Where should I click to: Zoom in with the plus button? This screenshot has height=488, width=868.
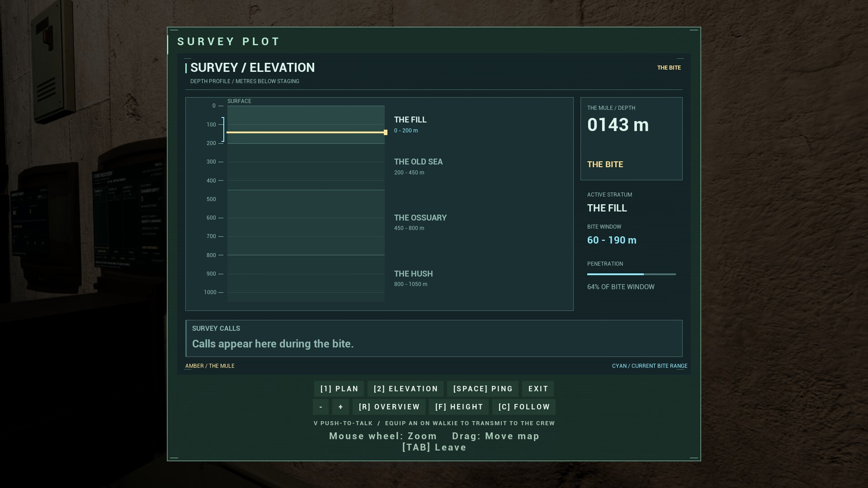340,407
